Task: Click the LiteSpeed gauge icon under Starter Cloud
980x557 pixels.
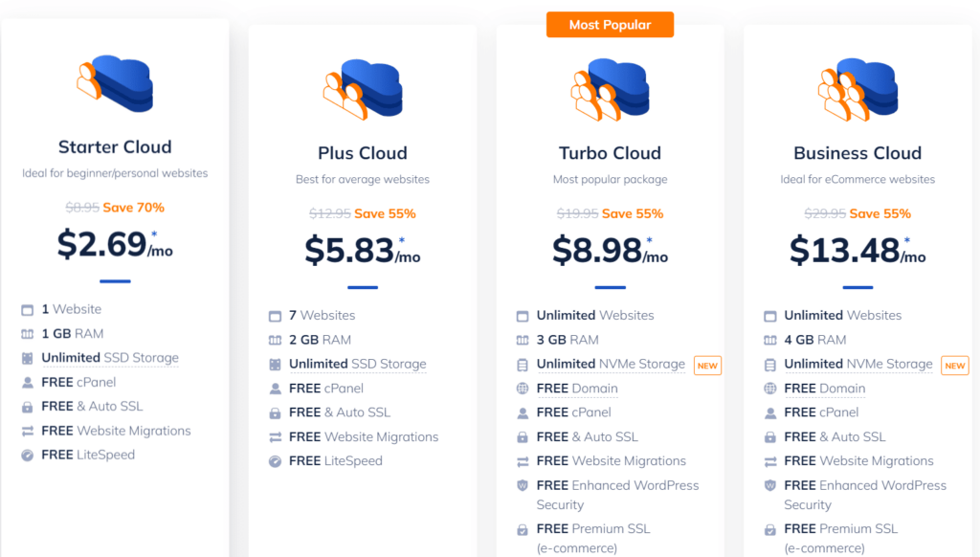Action: 26,455
